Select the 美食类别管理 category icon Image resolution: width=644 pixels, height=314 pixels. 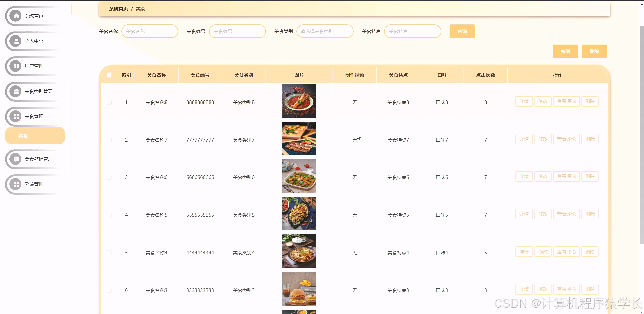pyautogui.click(x=15, y=91)
